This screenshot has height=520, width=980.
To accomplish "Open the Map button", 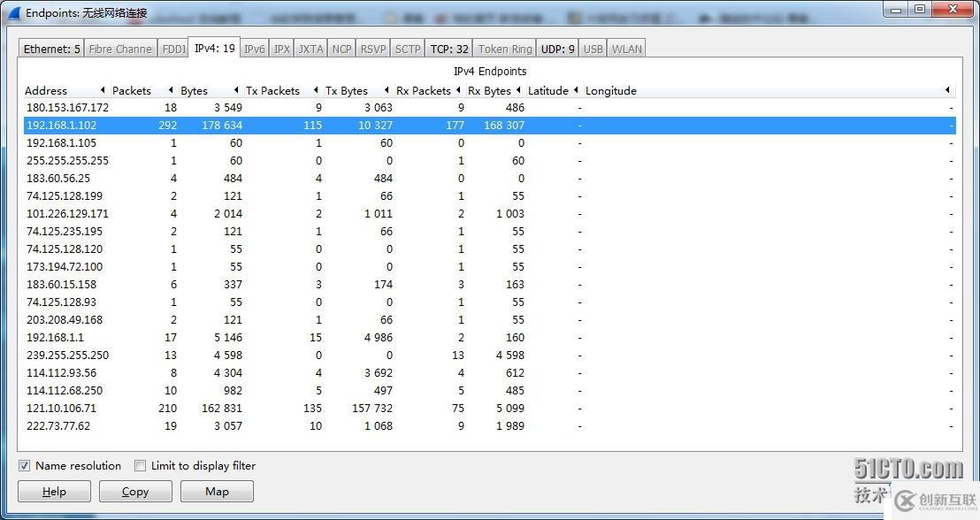I will (217, 491).
